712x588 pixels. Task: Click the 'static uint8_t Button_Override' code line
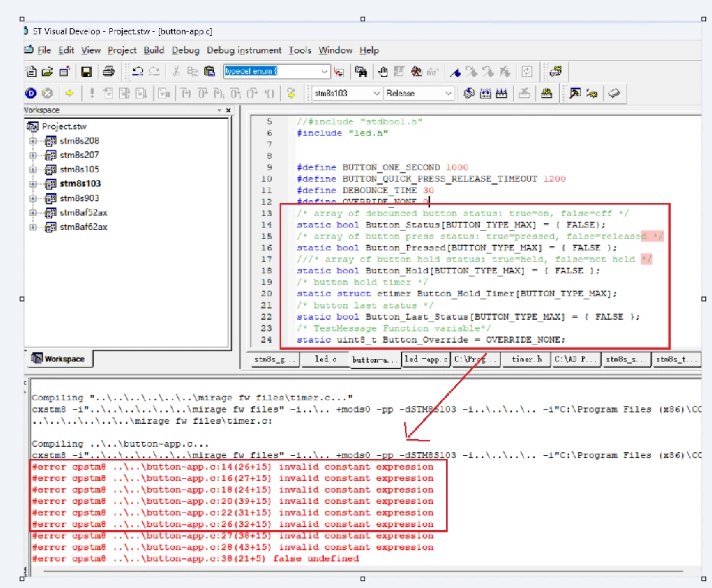click(431, 340)
